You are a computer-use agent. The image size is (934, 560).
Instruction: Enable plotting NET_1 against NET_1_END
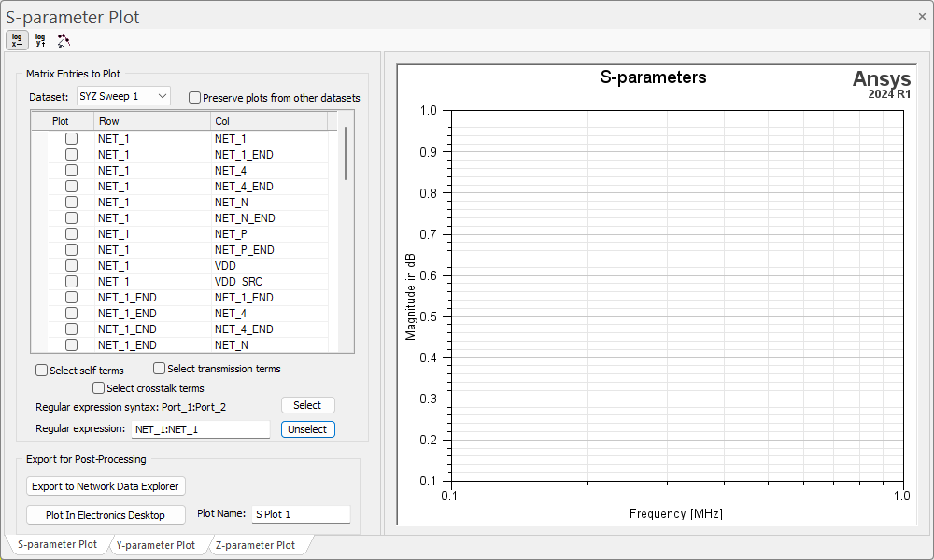(x=71, y=154)
